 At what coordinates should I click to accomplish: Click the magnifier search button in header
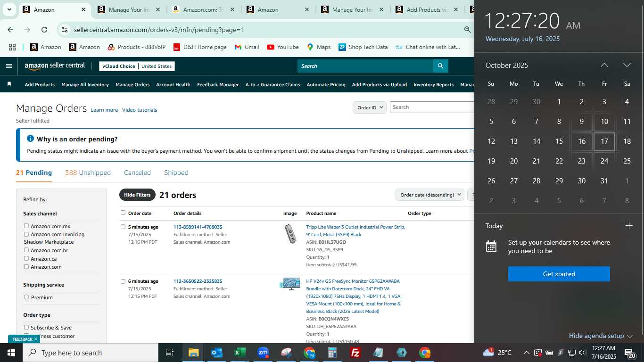tap(440, 66)
